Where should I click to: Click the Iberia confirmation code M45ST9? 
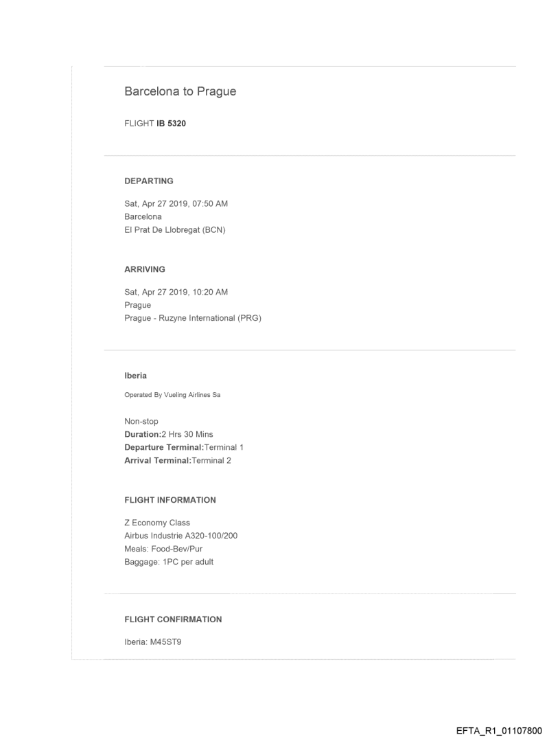tap(165, 642)
